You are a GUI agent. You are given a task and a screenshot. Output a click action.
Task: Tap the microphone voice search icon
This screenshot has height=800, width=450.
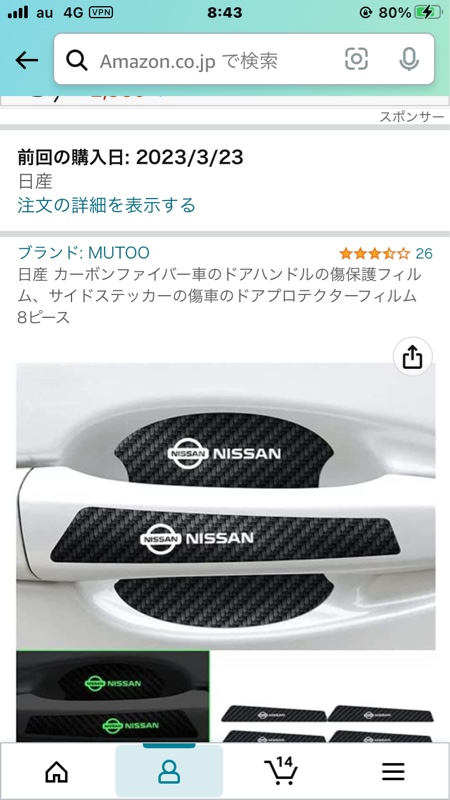(409, 60)
